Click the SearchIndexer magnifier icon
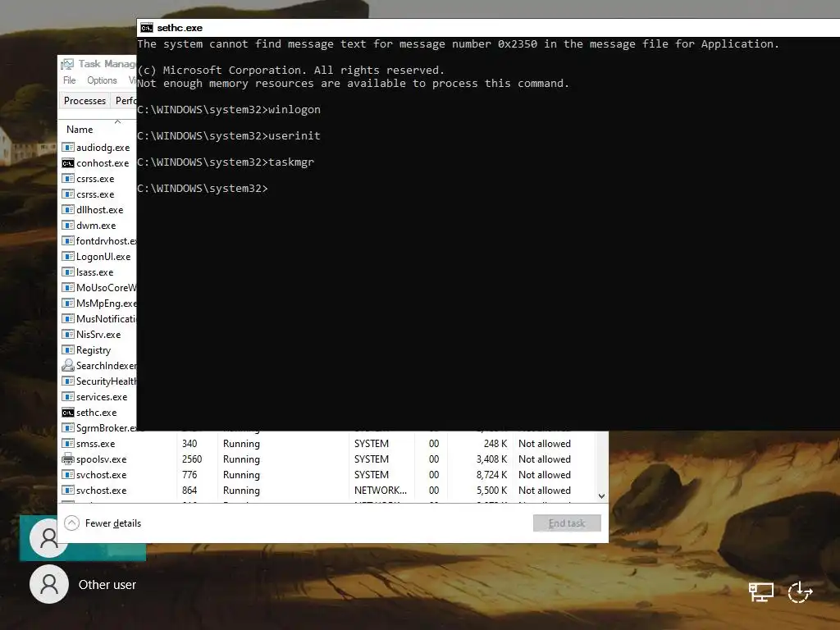This screenshot has width=840, height=630. 68,365
